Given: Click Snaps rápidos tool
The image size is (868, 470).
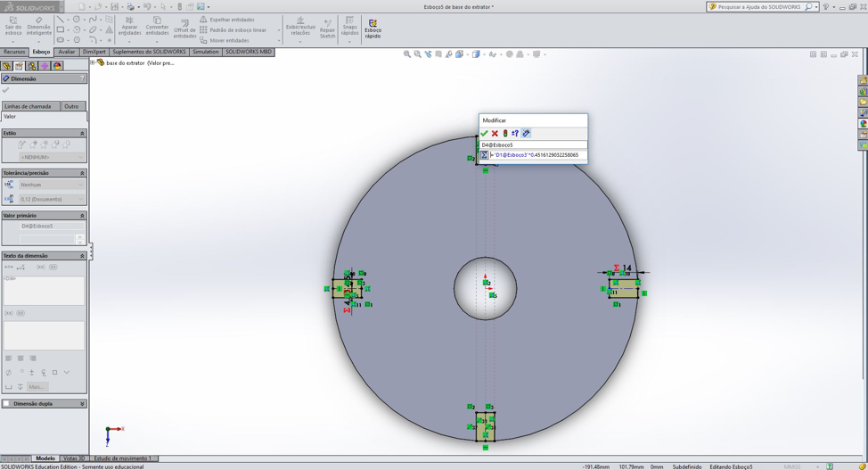Looking at the screenshot, I should 350,27.
